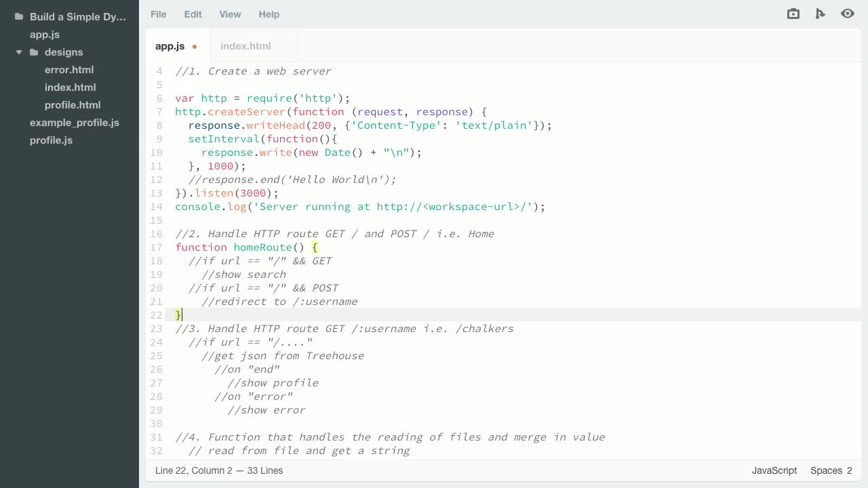Take a snapshot using the camera icon
Image resolution: width=868 pixels, height=488 pixels.
tap(793, 14)
